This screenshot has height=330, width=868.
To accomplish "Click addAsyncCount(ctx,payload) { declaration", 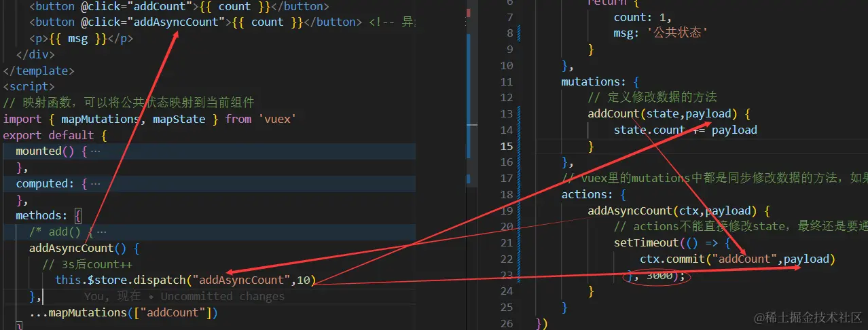I will (679, 210).
